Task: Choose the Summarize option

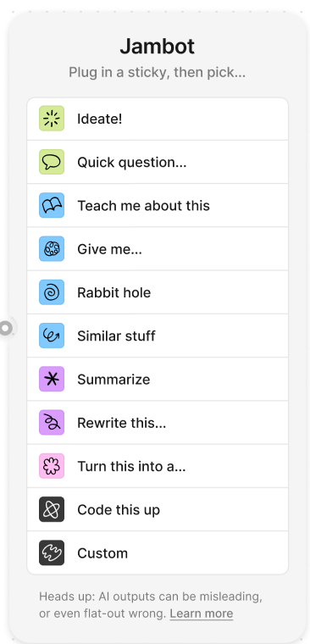Action: [158, 379]
